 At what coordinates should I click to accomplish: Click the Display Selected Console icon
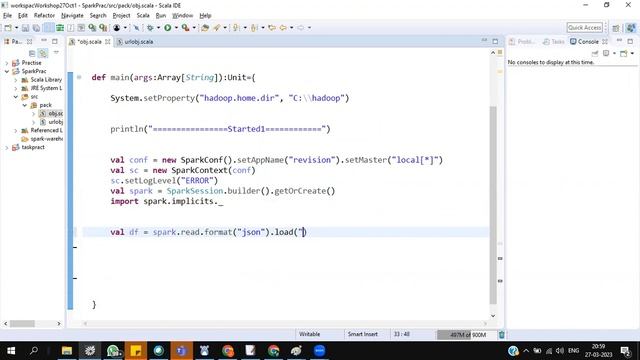click(606, 53)
